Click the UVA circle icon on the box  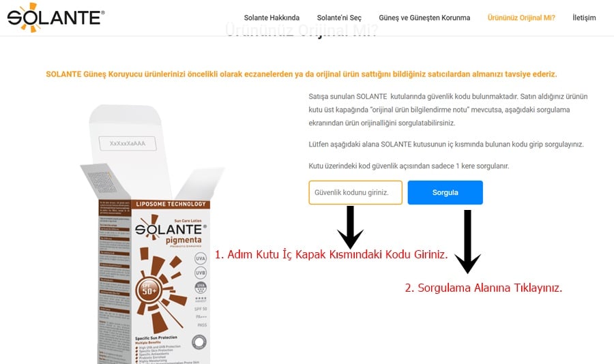(201, 258)
